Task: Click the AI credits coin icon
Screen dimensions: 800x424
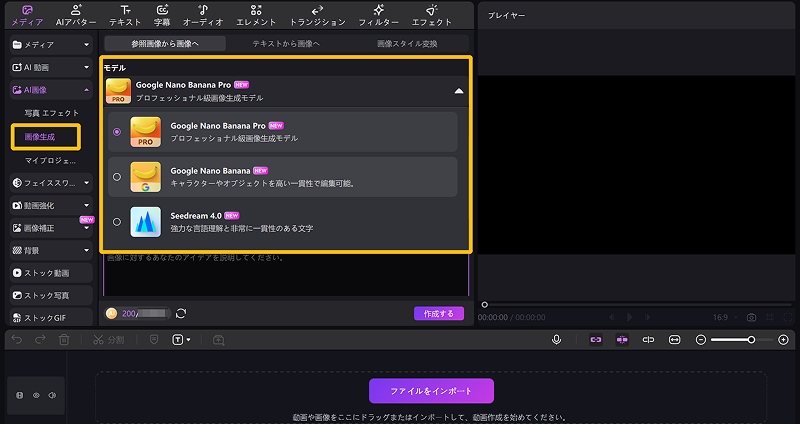Action: (111, 313)
